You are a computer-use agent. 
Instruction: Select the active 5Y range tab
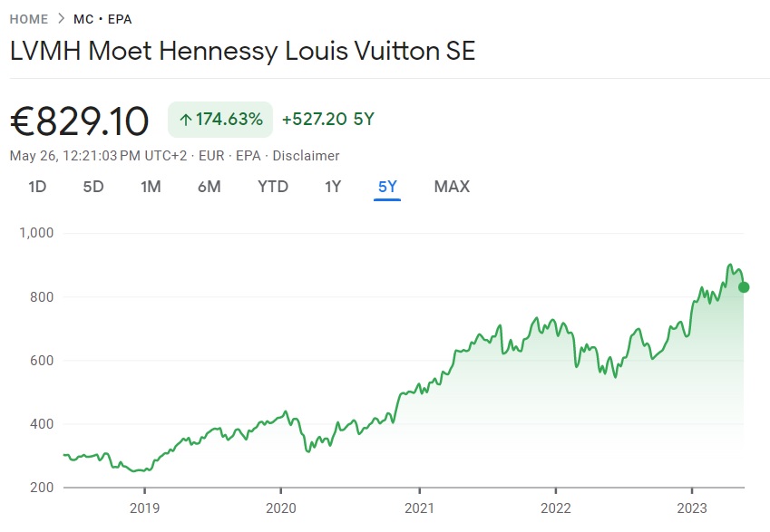[x=387, y=187]
